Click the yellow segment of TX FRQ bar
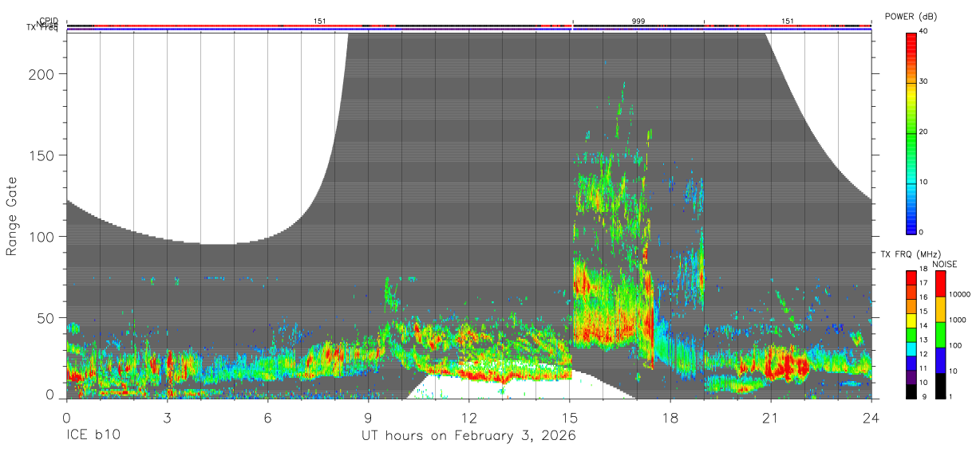The height and width of the screenshot is (452, 980). coord(911,320)
